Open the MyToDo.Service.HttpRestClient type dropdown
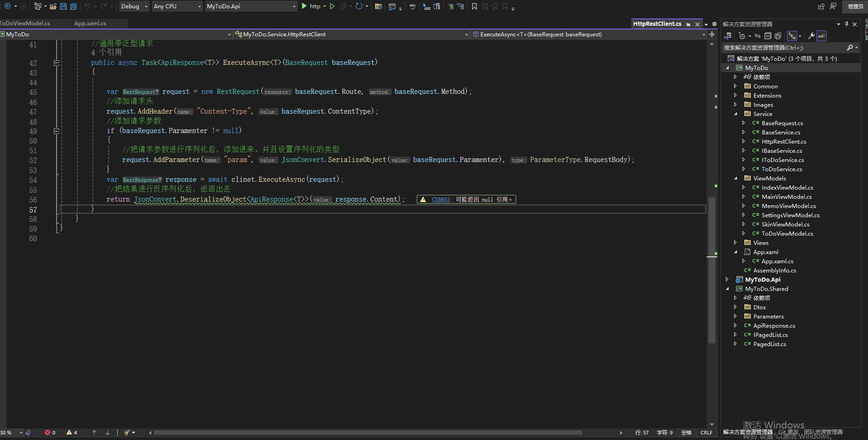 [352, 35]
